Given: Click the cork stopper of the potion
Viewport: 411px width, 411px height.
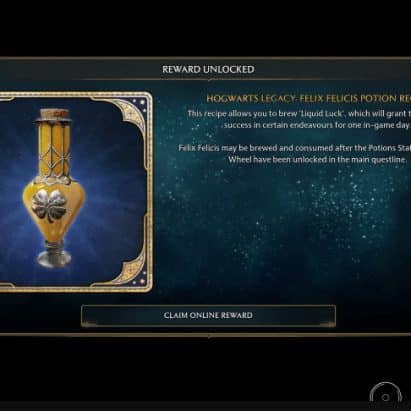Looking at the screenshot, I should tap(55, 114).
